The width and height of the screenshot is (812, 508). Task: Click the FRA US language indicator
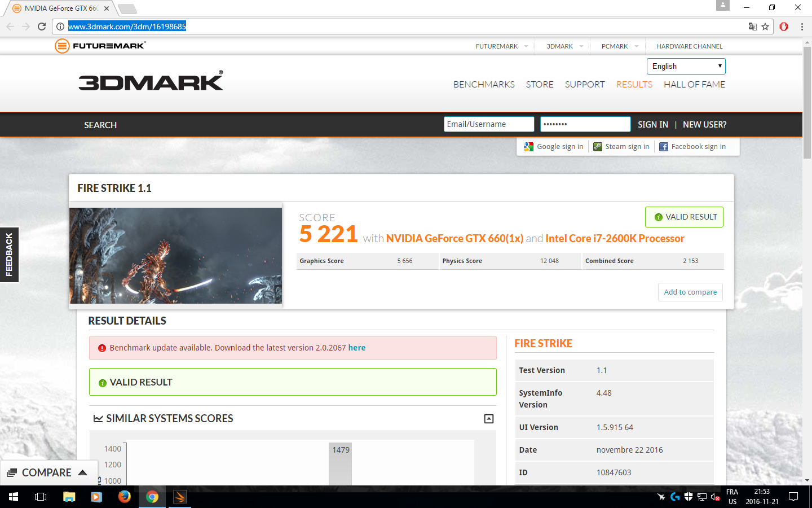(732, 497)
